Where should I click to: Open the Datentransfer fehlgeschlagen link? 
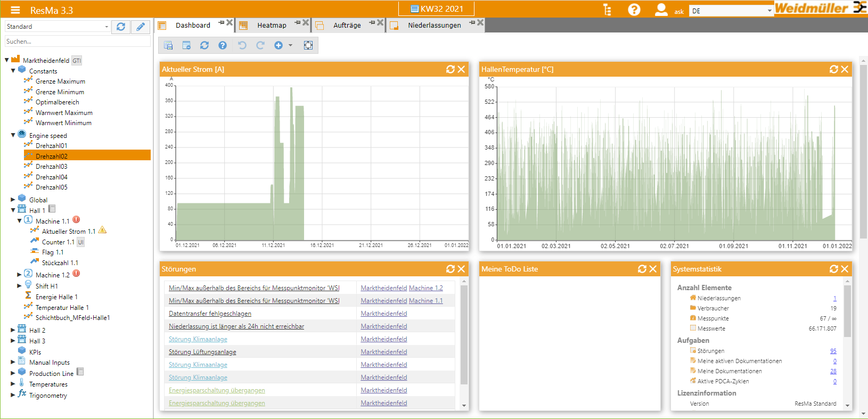(x=210, y=314)
